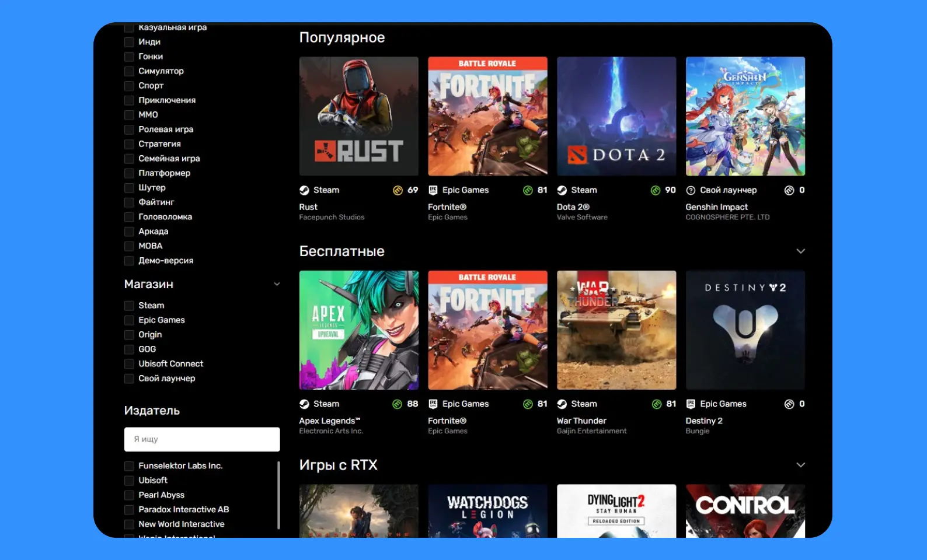Tick the Ubisoft Connect checkbox
Screen dimensions: 927x560
(x=130, y=364)
